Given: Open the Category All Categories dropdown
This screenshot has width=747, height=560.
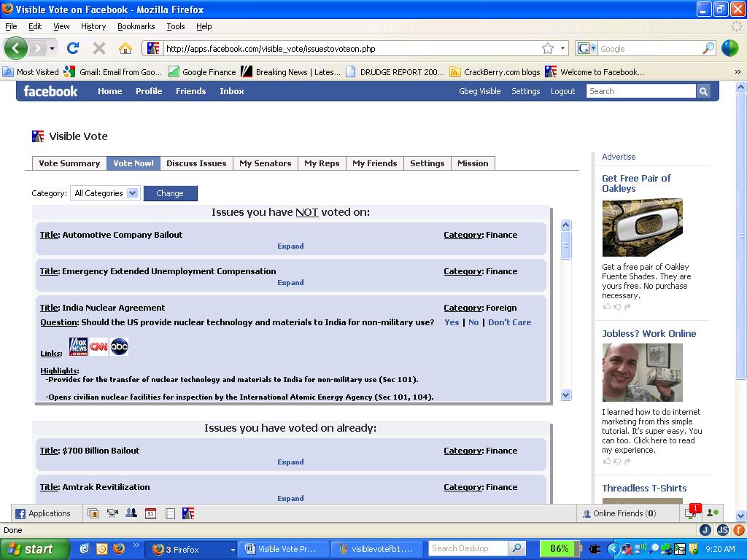Looking at the screenshot, I should (105, 192).
